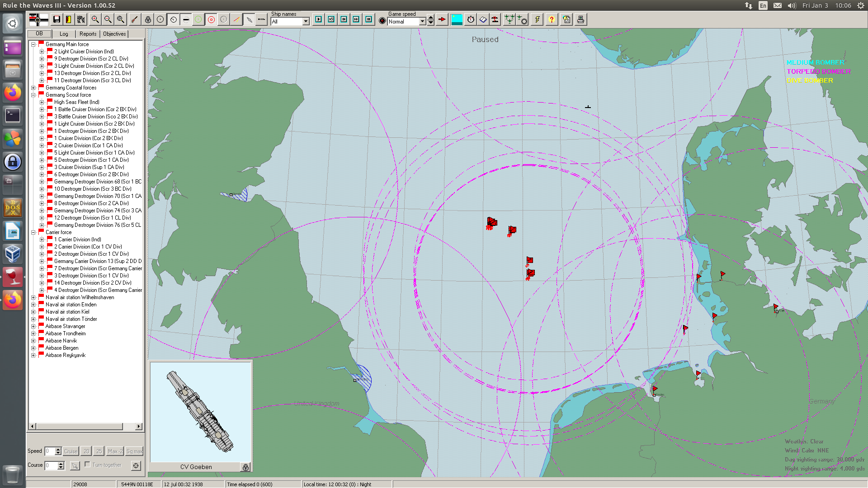
Task: Collapse the Carrier force node
Action: point(33,232)
